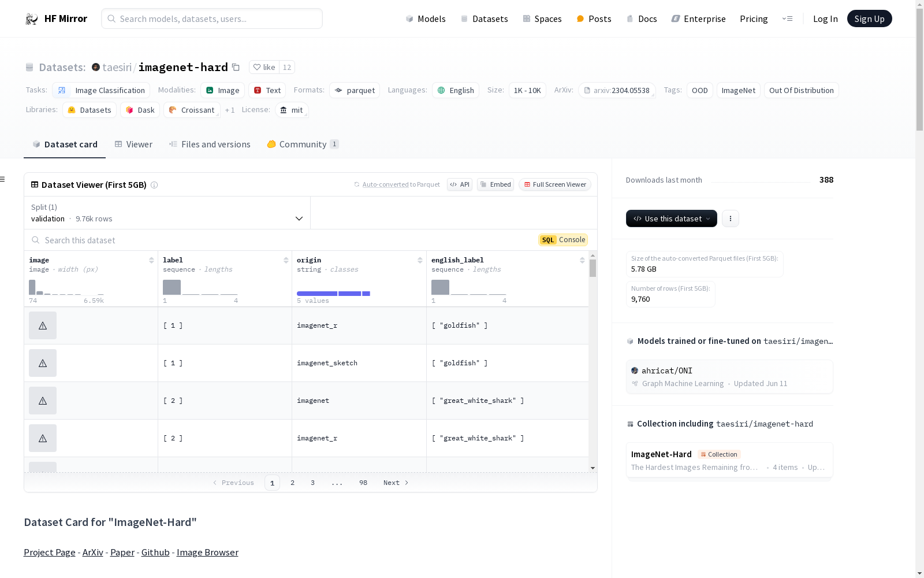
Task: Go to Models in top navigation
Action: [426, 18]
